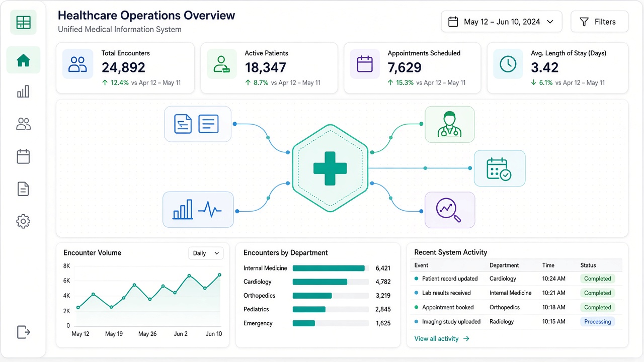644x362 pixels.
Task: Select the Lab results received activity row
Action: click(x=517, y=293)
